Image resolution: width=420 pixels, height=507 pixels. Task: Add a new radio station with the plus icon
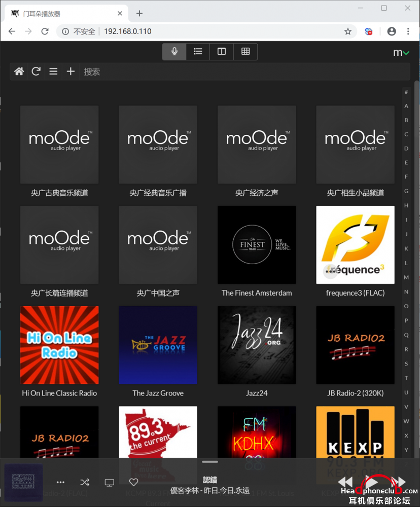[x=71, y=71]
